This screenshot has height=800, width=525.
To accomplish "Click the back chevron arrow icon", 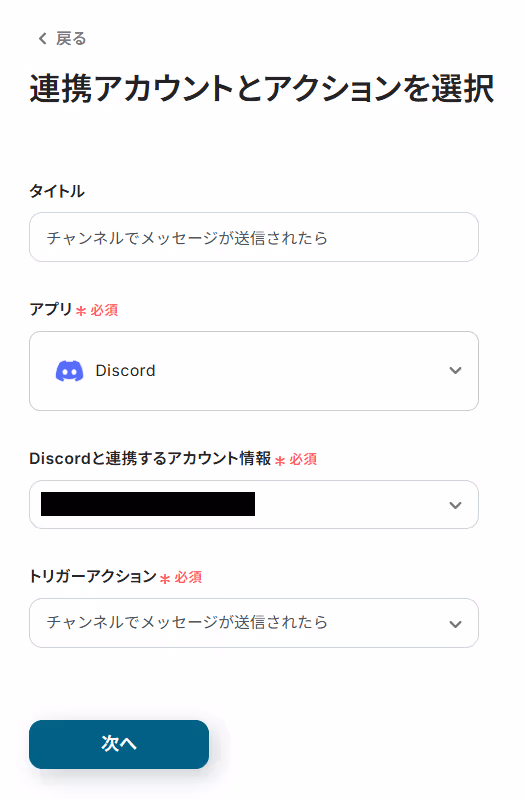I will [43, 38].
